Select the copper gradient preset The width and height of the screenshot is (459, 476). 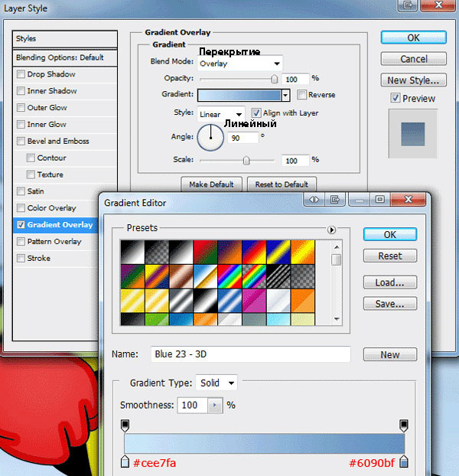[181, 276]
